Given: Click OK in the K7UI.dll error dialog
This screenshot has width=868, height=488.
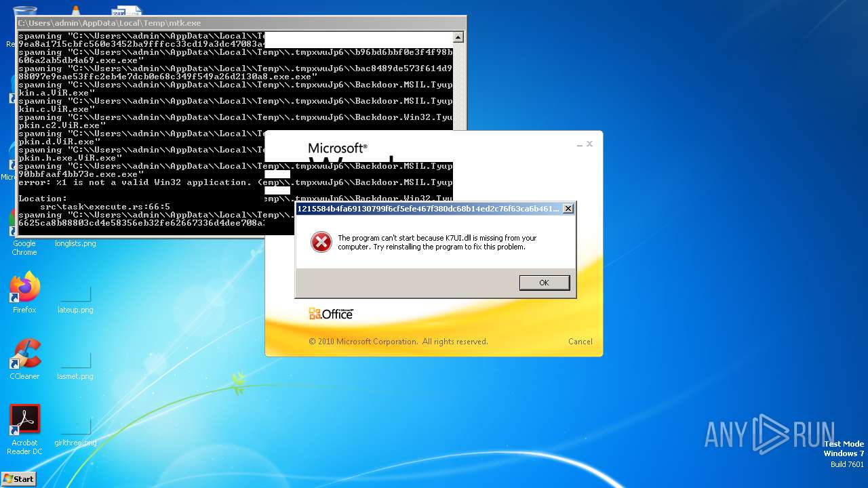Looking at the screenshot, I should tap(544, 283).
